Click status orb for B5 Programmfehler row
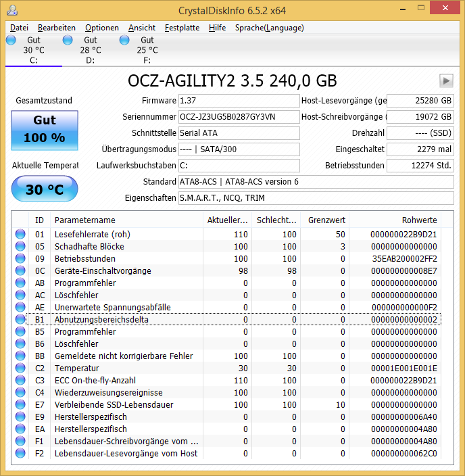Viewport: 465px width, 476px height. (x=20, y=331)
